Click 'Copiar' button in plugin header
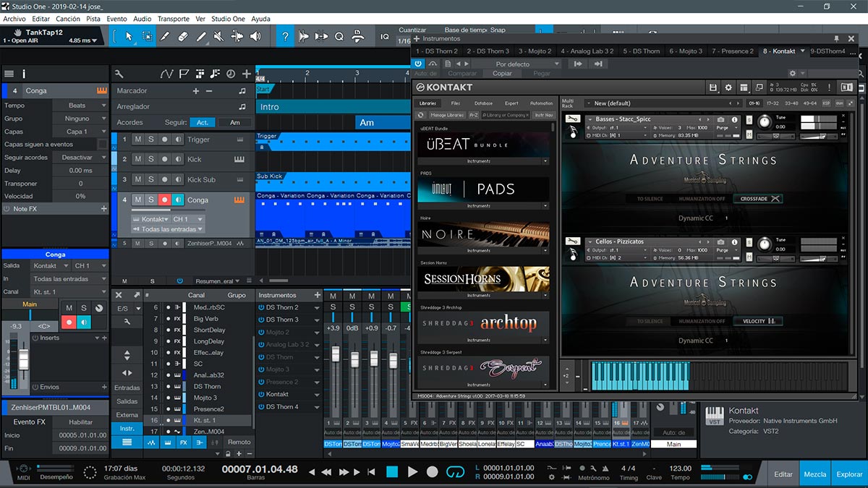Screen dimensions: 868x488 [502, 73]
